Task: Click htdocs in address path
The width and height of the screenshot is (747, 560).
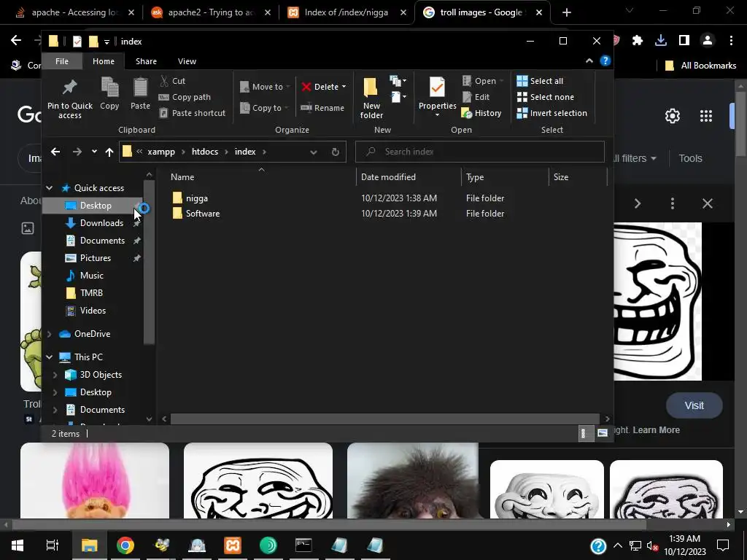Action: coord(205,152)
